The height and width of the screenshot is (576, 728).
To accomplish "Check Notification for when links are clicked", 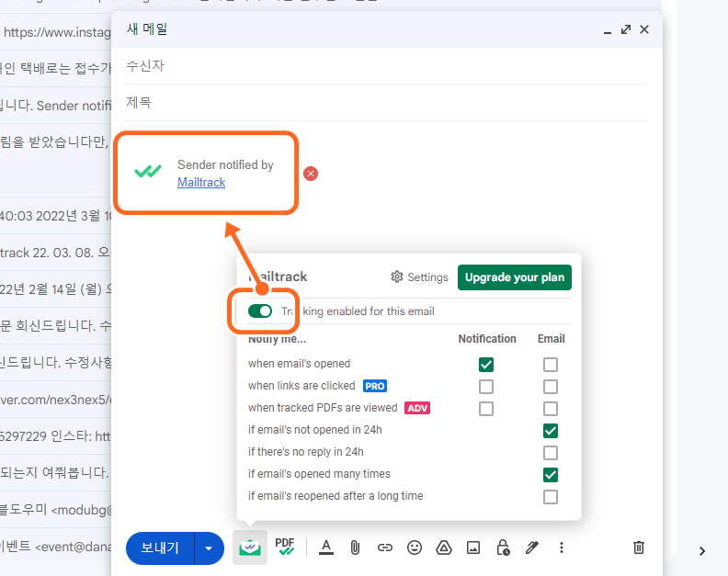I will [486, 387].
